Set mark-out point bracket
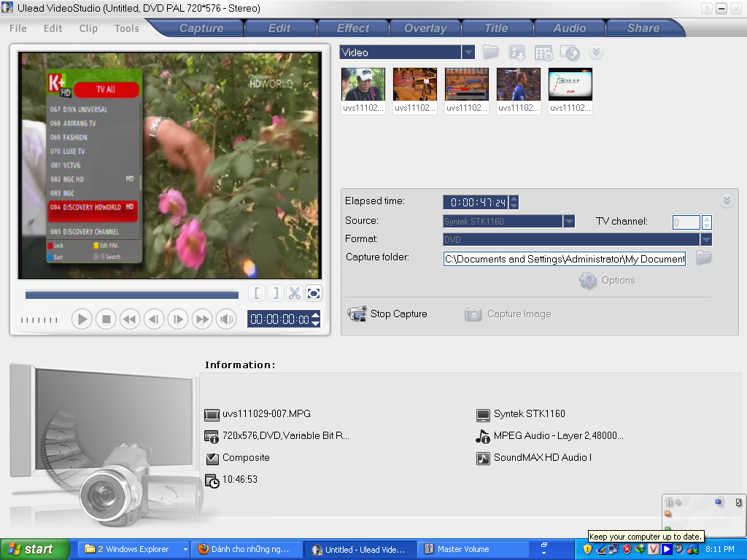This screenshot has width=747, height=560. point(275,293)
